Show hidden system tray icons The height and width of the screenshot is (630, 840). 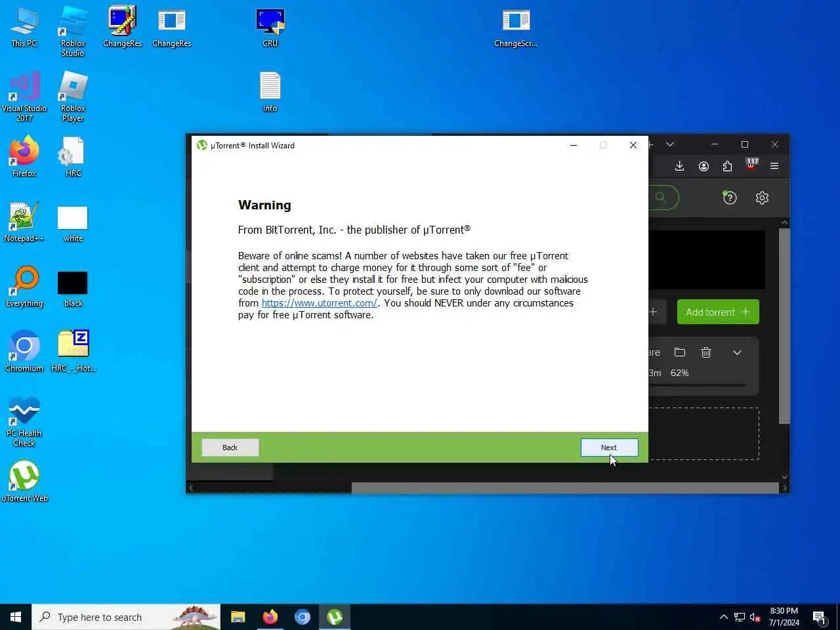[723, 617]
